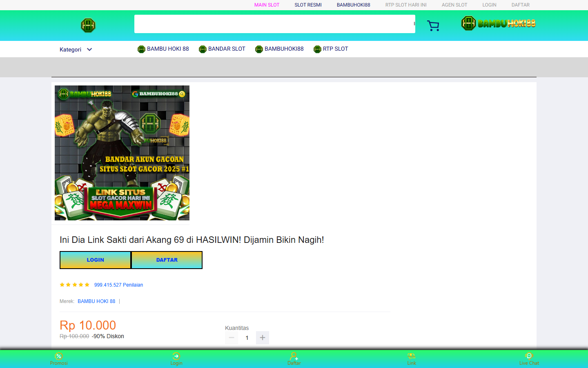The image size is (588, 368).
Task: Click the '-90% Diskon' label
Action: [x=108, y=336]
